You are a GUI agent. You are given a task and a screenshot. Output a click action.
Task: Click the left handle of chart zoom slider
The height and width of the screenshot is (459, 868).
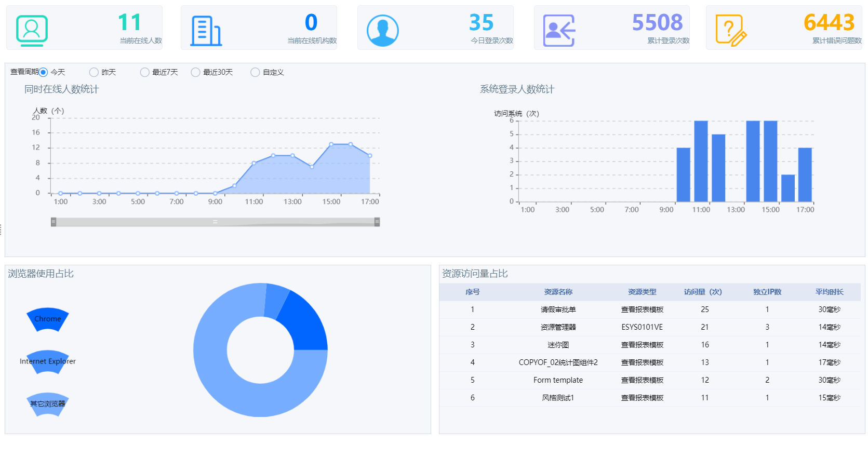pos(54,222)
